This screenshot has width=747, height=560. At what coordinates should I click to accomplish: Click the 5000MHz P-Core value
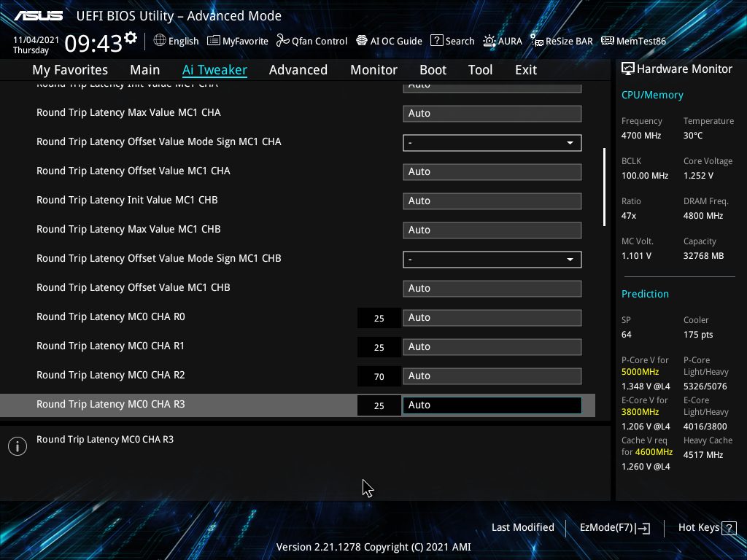coord(640,372)
